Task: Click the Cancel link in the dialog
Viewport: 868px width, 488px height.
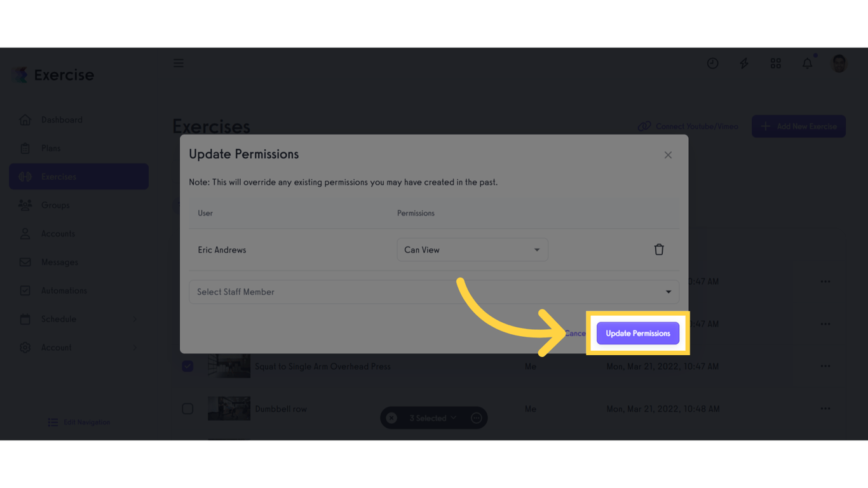Action: (x=575, y=333)
